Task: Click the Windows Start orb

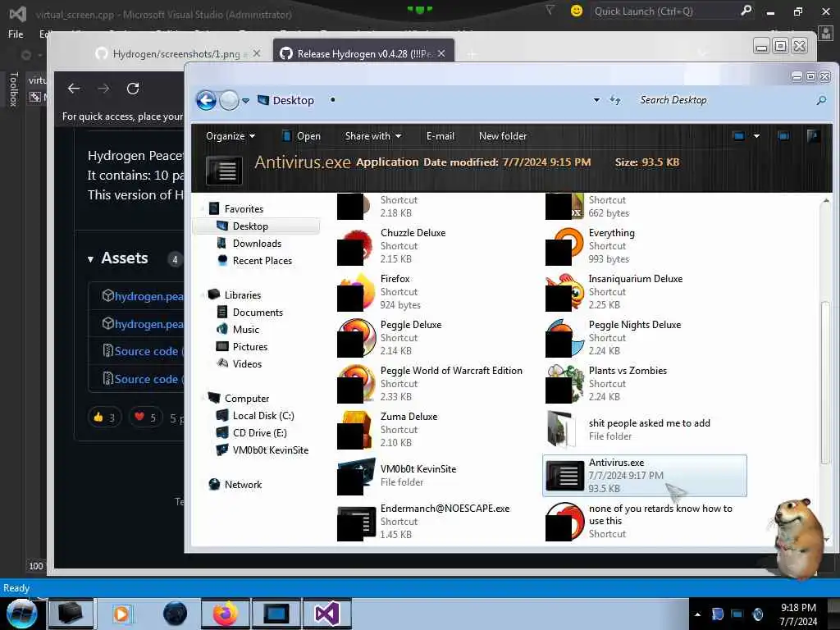Action: (x=22, y=614)
